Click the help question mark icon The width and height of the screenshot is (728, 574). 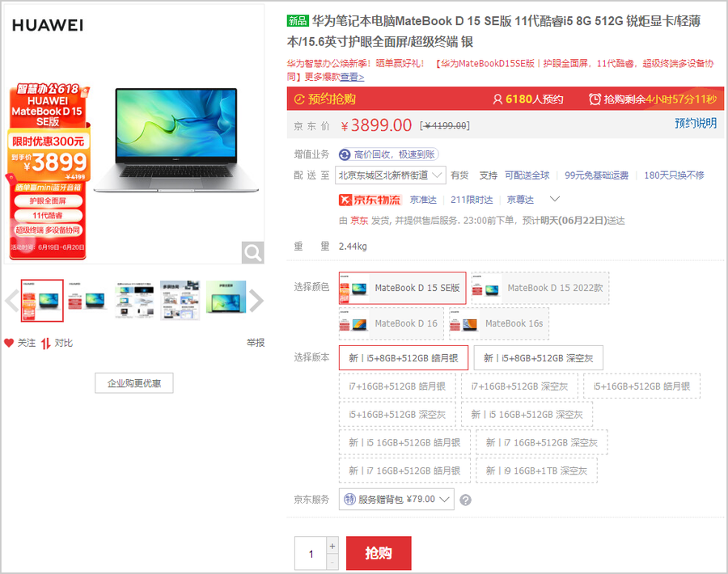[x=465, y=500]
